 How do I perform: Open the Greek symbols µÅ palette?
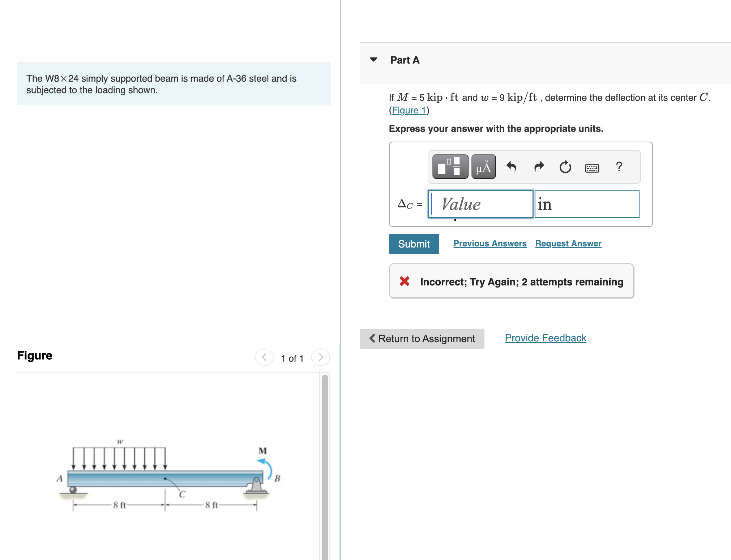coord(483,167)
